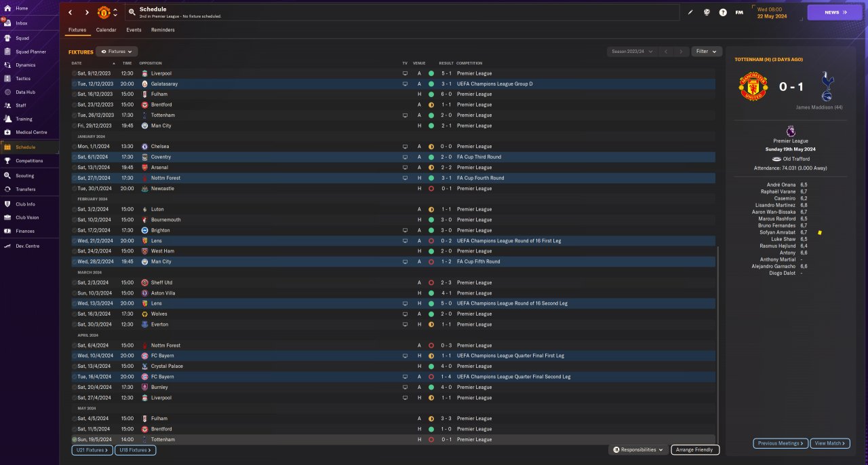The image size is (868, 465).
Task: Open the FM menu icon
Action: coord(739,12)
